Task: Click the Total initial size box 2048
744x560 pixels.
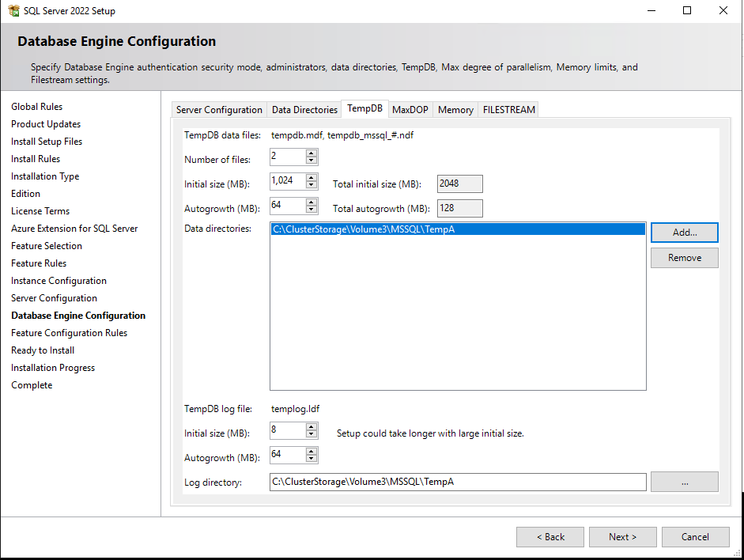Action: click(x=460, y=184)
